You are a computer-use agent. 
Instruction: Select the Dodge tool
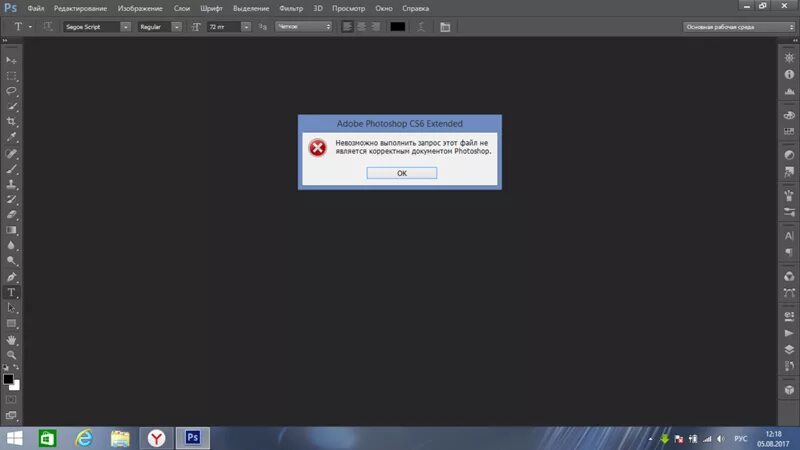[x=11, y=261]
